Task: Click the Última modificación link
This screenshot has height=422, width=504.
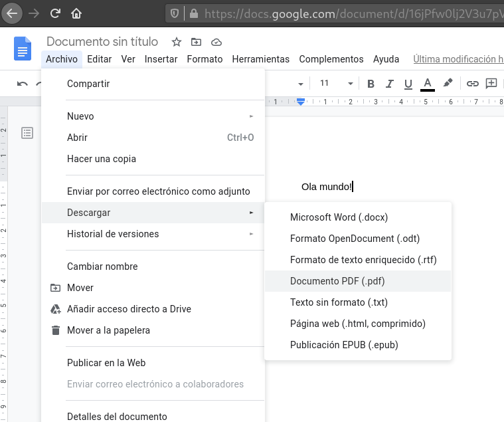Action: click(458, 59)
